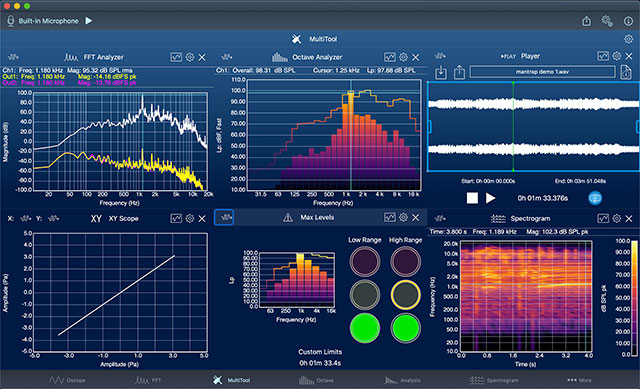640x389 pixels.
Task: Select the XY Scope X input source icon
Action: tap(25, 218)
